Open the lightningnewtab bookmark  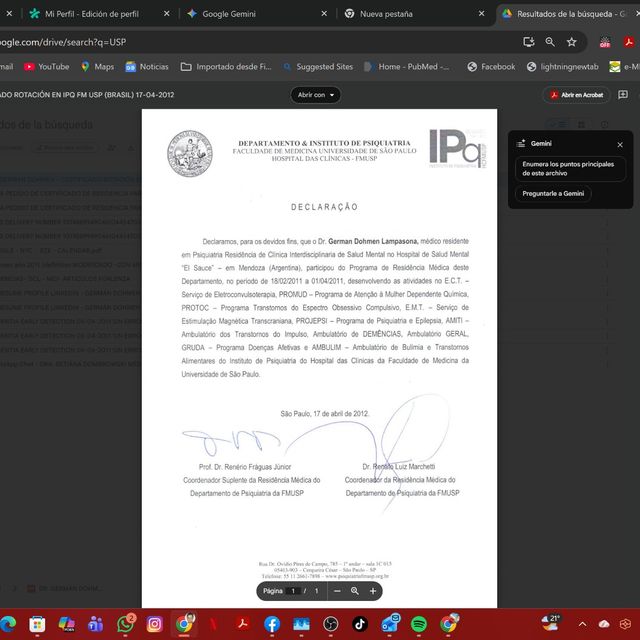(x=563, y=67)
